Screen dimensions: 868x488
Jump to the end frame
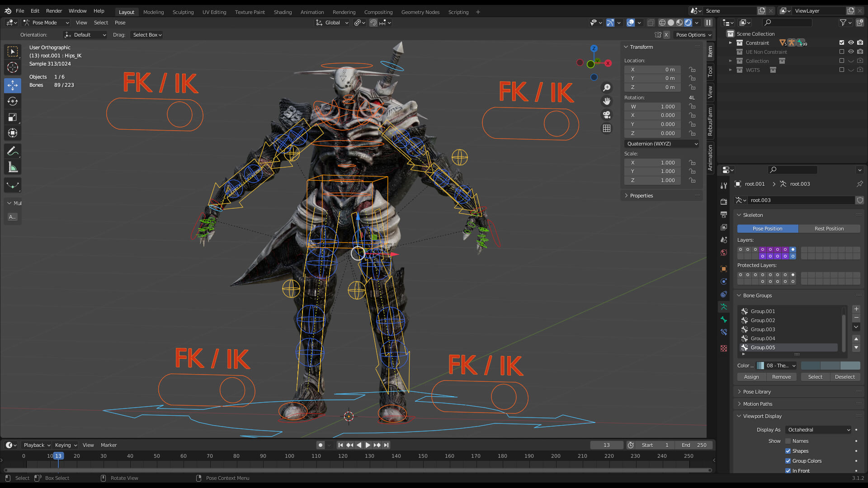pos(386,445)
